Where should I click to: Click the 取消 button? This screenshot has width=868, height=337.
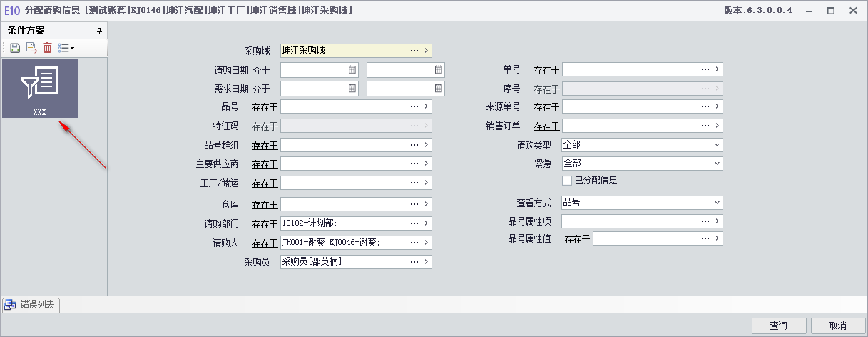[x=838, y=326]
